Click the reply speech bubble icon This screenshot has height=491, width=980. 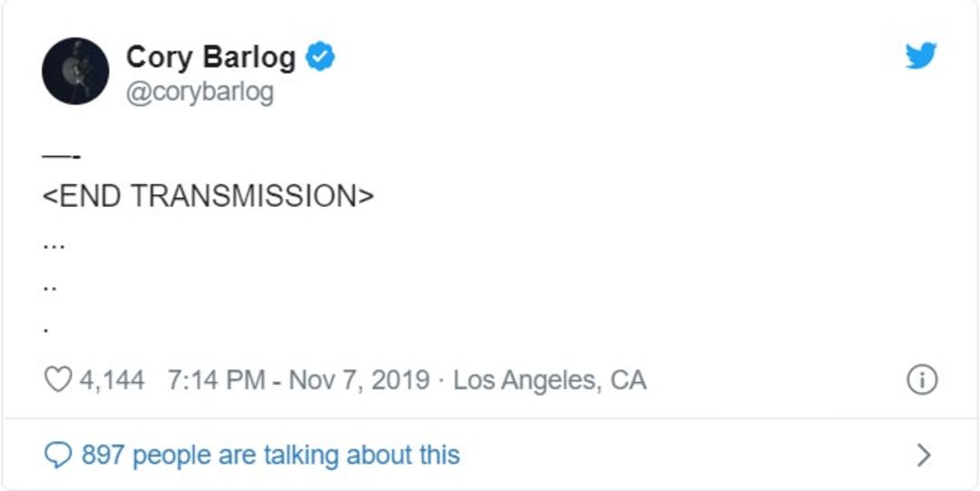[x=58, y=455]
